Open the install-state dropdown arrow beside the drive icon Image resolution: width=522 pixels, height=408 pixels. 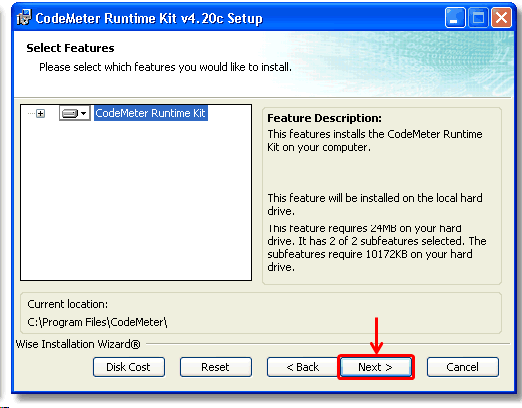(84, 113)
